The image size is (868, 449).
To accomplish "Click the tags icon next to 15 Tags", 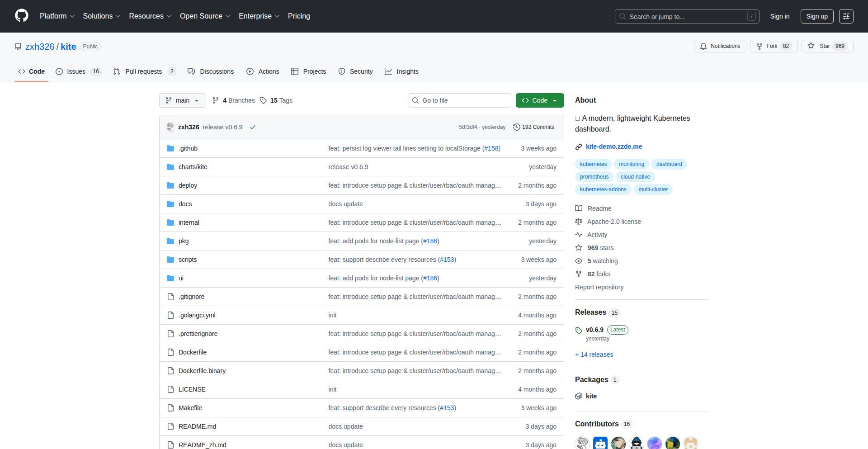I will coord(263,100).
